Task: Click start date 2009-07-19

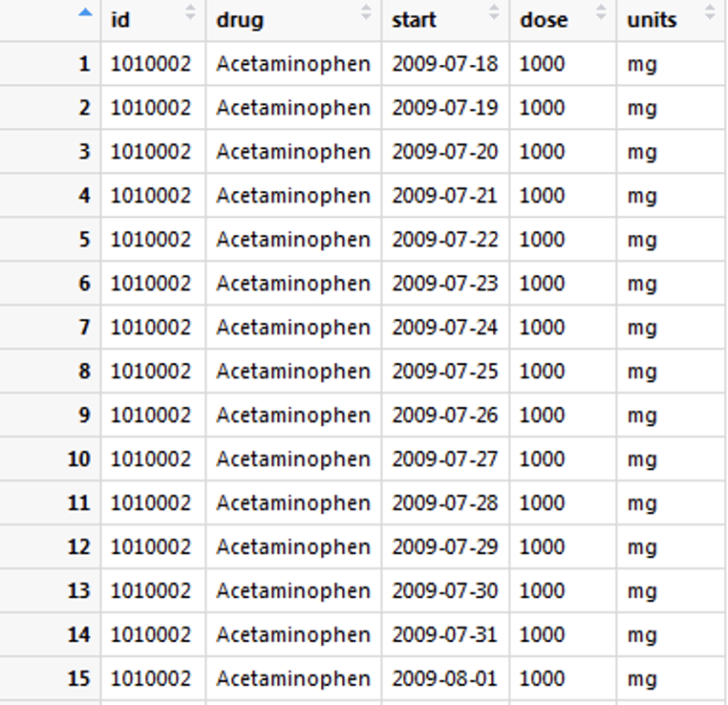Action: 445,108
